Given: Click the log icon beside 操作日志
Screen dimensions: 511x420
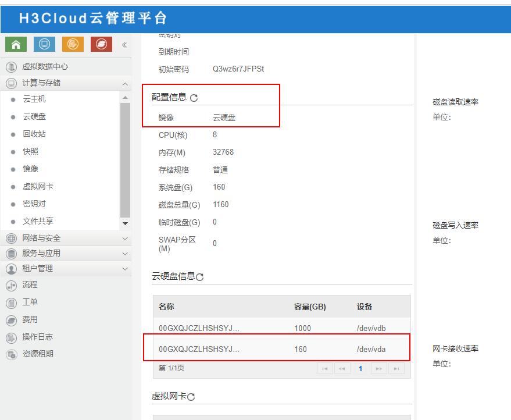Looking at the screenshot, I should pos(12,338).
